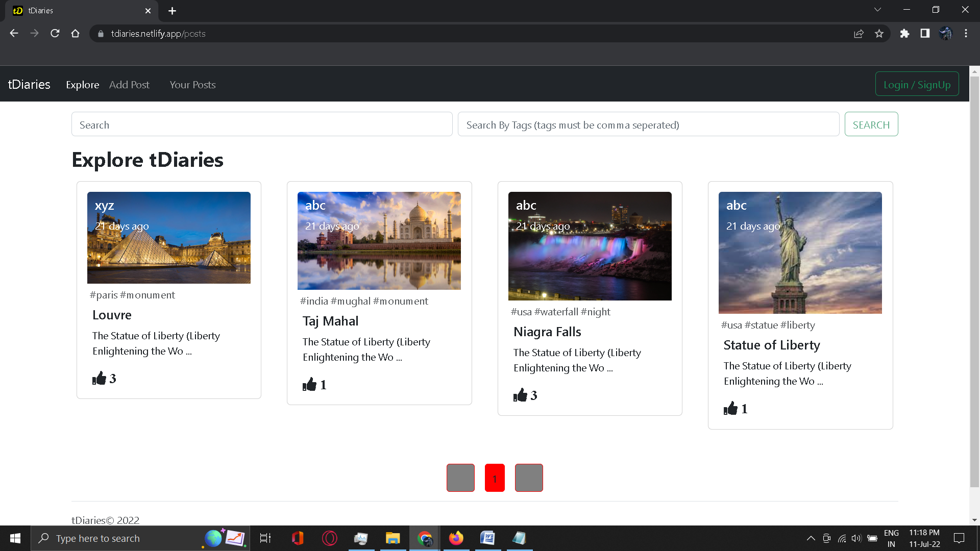Open Your Posts nav item
This screenshot has height=551, width=980.
(x=192, y=85)
